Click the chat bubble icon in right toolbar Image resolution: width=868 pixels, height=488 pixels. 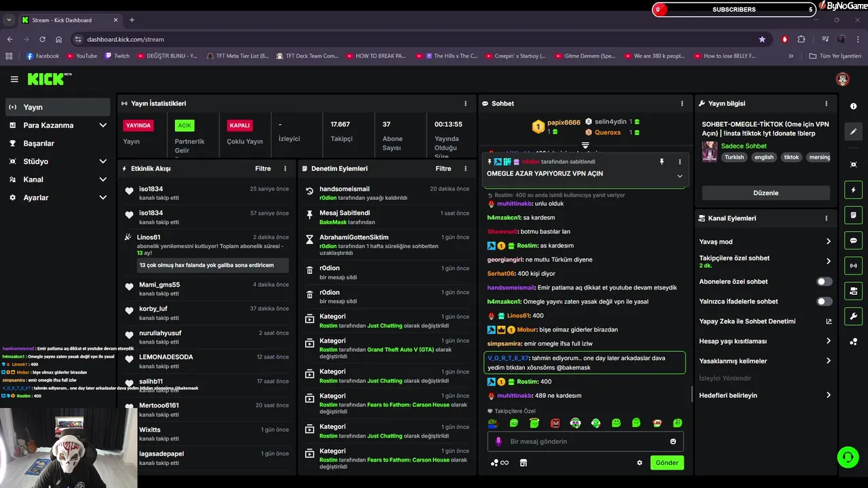pos(853,241)
